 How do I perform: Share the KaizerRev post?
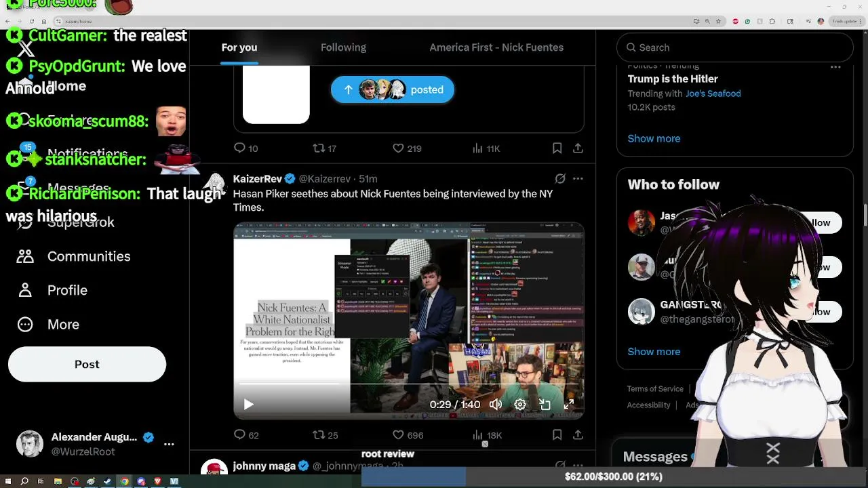[578, 435]
